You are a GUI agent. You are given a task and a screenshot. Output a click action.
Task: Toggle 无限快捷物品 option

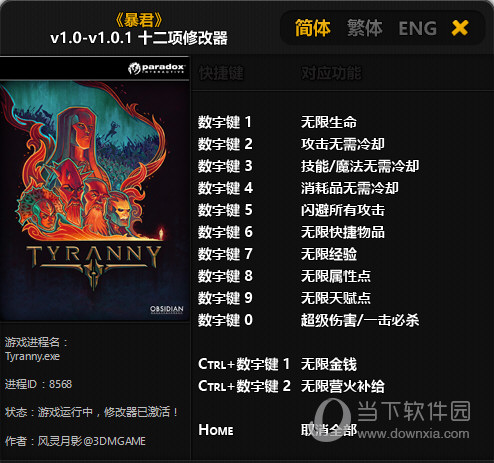coord(343,232)
